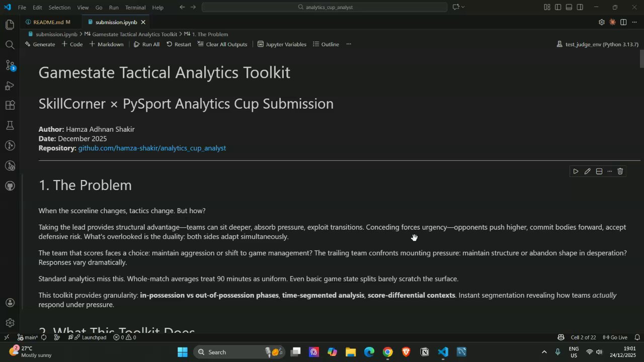644x362 pixels.
Task: Open remote window indicator in status bar
Action: [7, 337]
